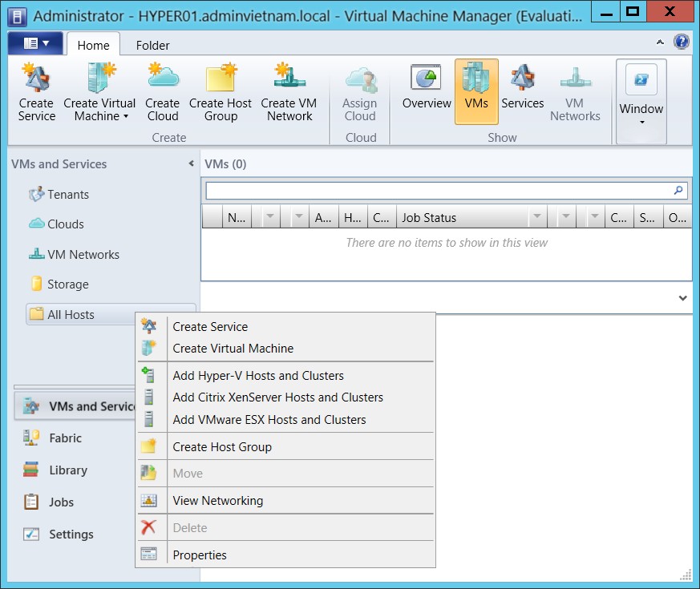
Task: Show the Overview view
Action: click(x=427, y=92)
